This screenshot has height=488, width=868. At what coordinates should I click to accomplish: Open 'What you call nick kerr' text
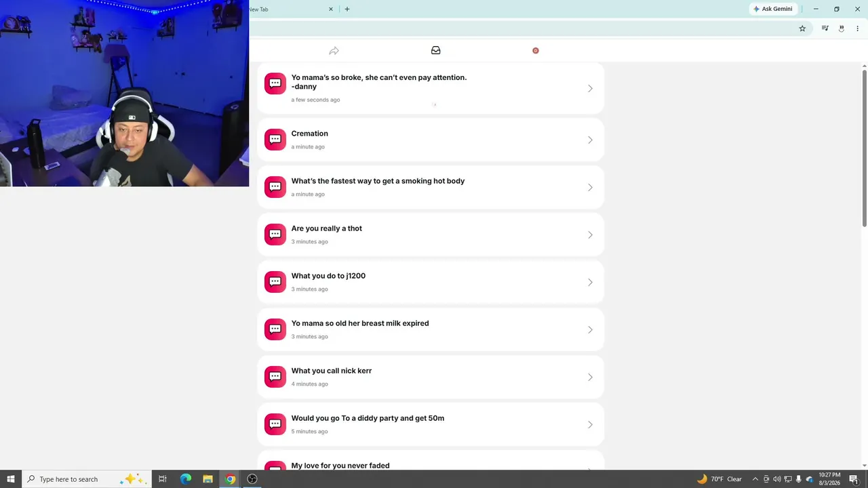(x=332, y=371)
